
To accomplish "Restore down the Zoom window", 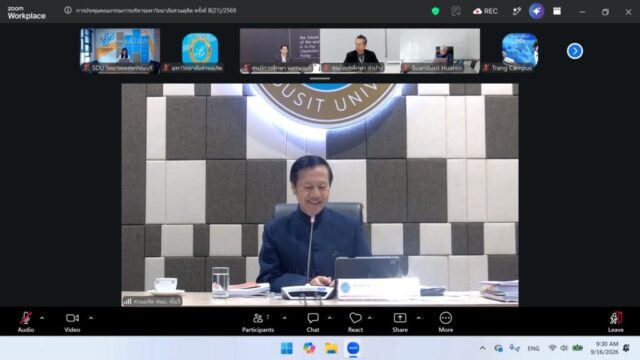I will [605, 12].
